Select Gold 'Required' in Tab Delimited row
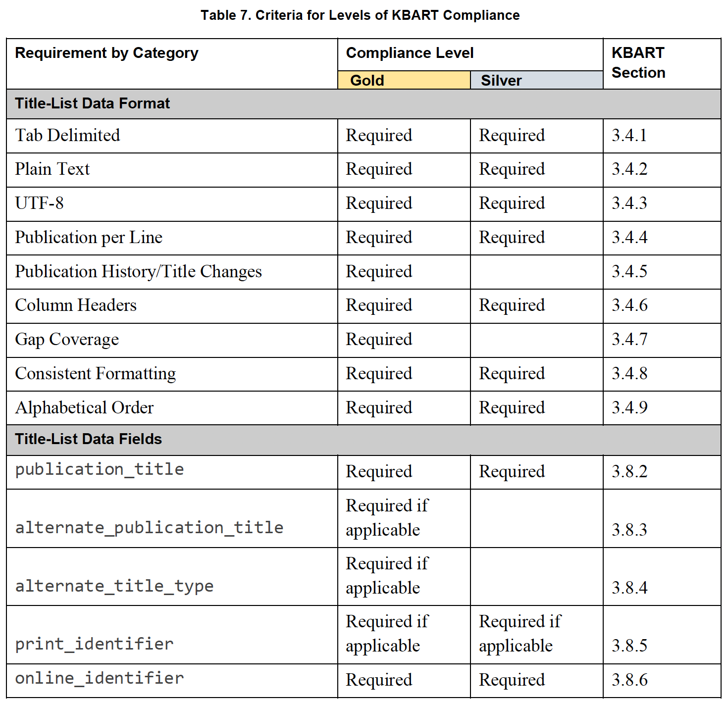The width and height of the screenshot is (728, 703). click(x=379, y=136)
